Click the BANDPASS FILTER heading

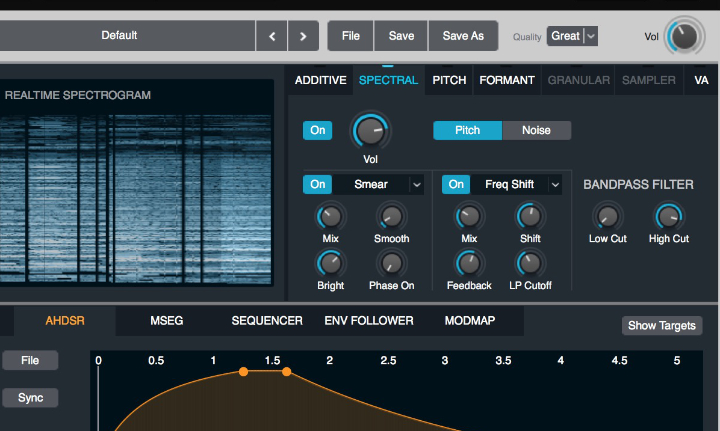point(638,185)
